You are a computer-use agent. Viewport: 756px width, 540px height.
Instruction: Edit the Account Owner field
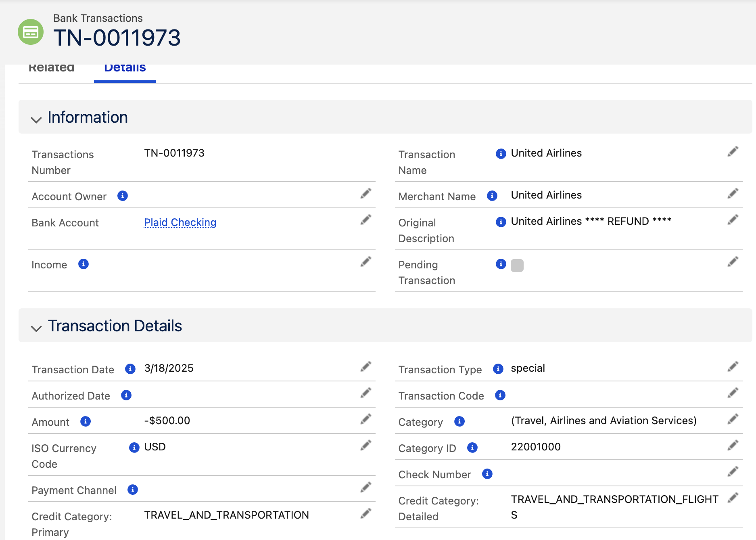pos(366,193)
